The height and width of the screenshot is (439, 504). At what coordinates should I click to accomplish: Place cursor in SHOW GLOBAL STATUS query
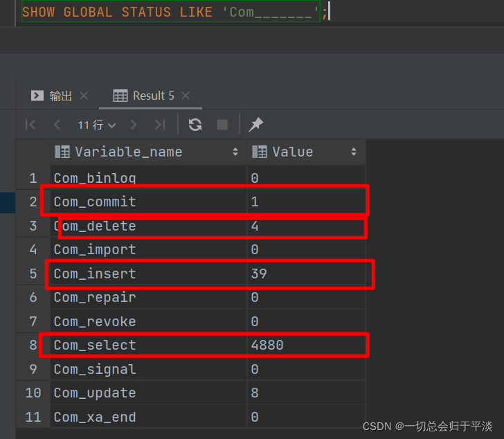166,12
